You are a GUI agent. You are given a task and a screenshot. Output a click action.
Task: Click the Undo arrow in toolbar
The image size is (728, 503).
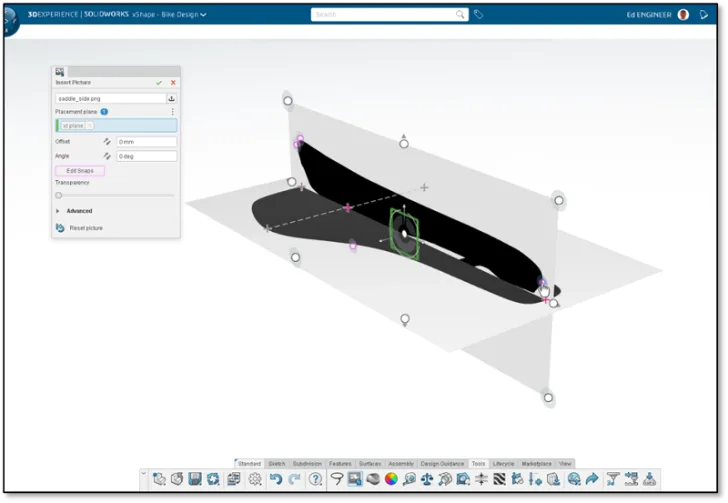[x=276, y=479]
